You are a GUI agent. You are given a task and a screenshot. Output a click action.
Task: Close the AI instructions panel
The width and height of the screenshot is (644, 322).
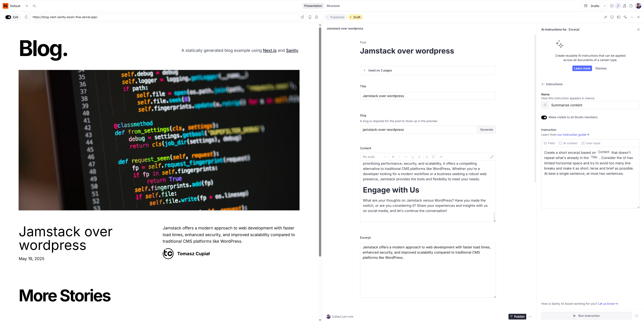[x=638, y=30]
